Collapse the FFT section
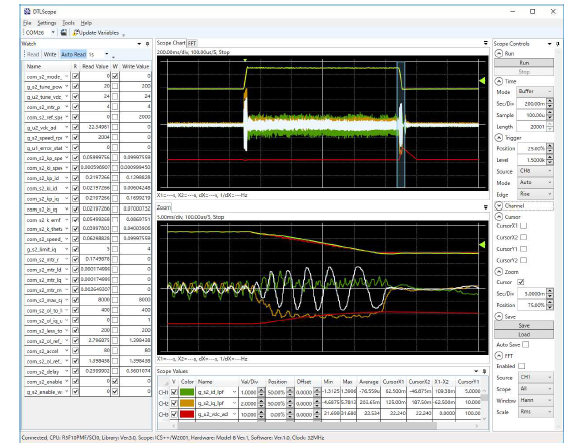 point(499,356)
